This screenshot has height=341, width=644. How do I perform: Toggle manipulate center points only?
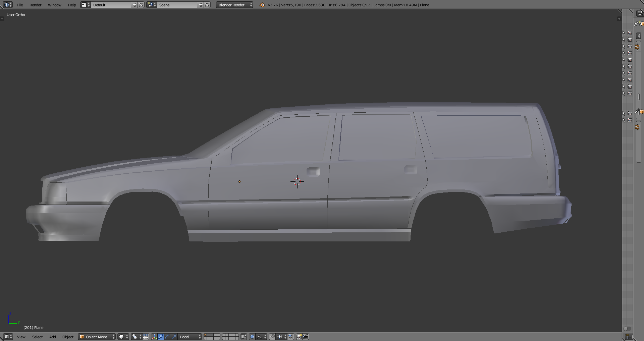click(146, 337)
